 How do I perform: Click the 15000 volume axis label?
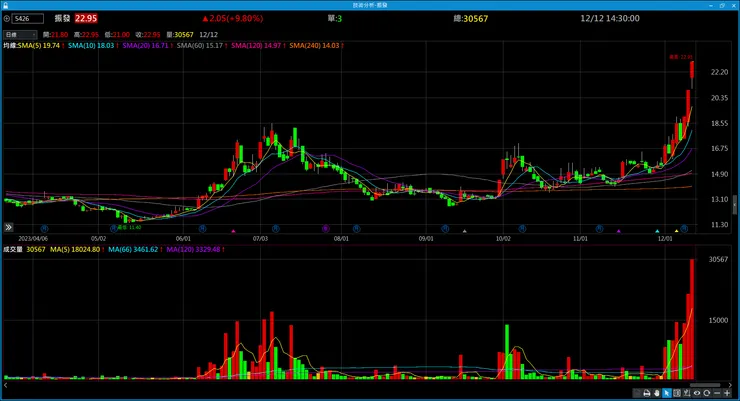tap(718, 320)
